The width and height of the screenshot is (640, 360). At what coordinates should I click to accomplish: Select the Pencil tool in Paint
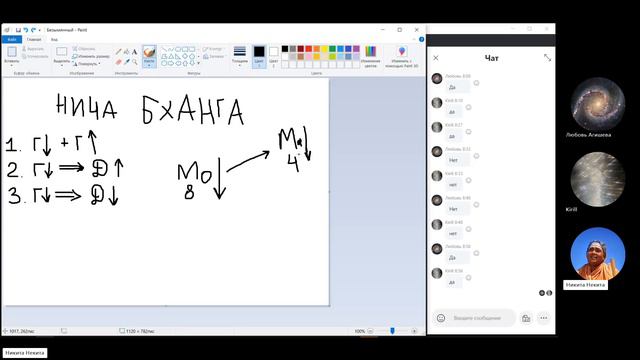click(119, 52)
